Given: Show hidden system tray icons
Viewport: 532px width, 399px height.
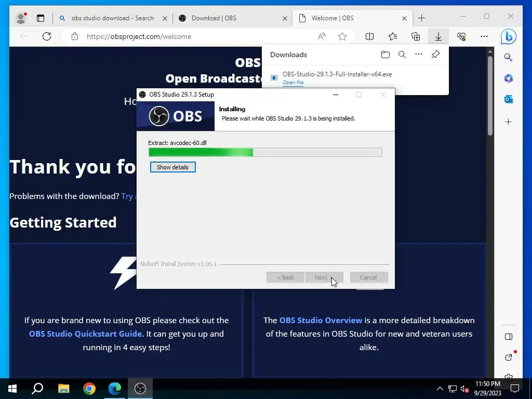Looking at the screenshot, I should [x=440, y=389].
